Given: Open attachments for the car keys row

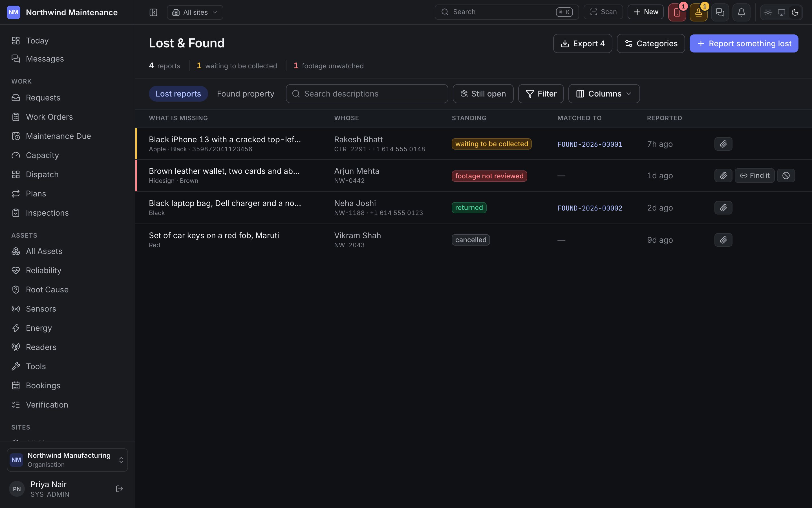Looking at the screenshot, I should 723,240.
